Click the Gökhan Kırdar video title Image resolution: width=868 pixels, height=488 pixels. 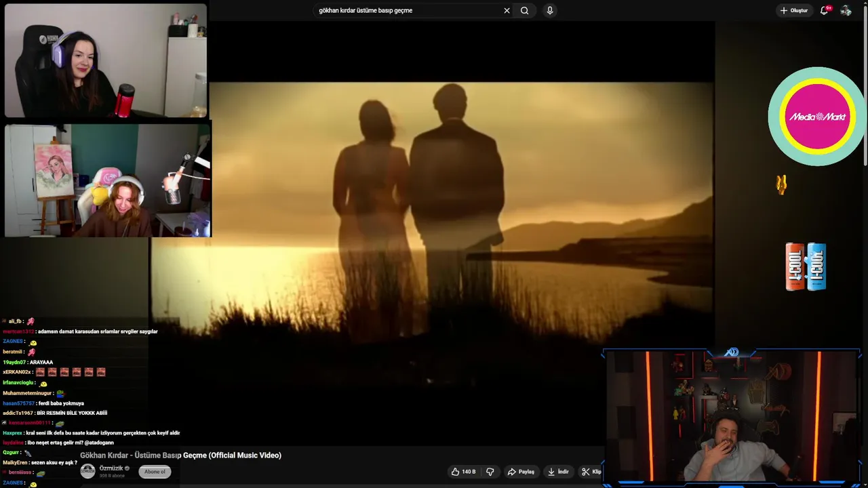(180, 455)
